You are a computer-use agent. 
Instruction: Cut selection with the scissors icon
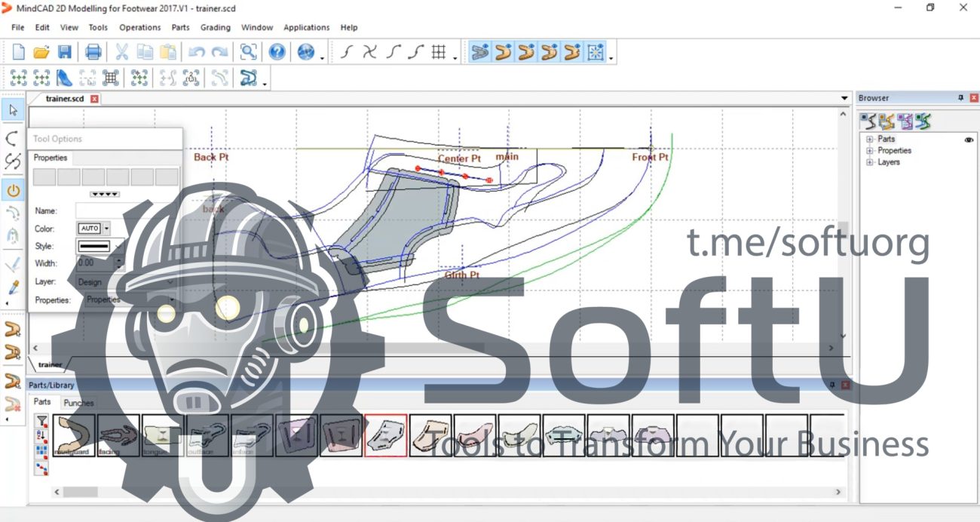(121, 52)
